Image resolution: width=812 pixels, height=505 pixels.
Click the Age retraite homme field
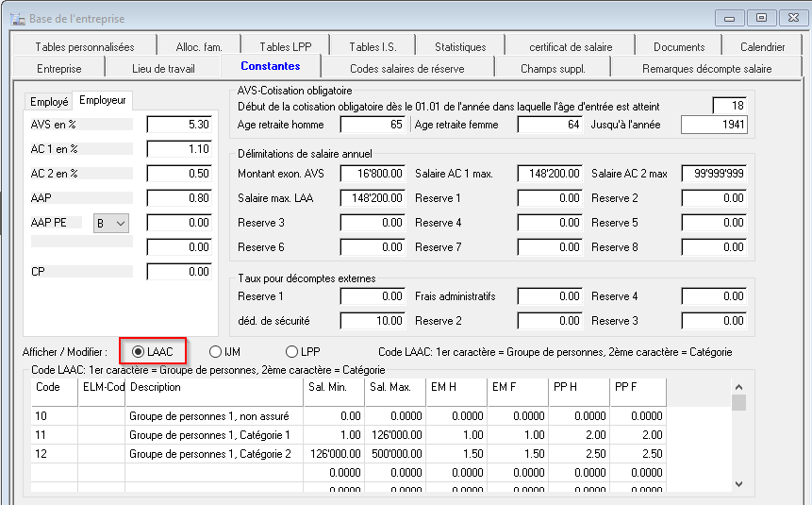tap(373, 125)
